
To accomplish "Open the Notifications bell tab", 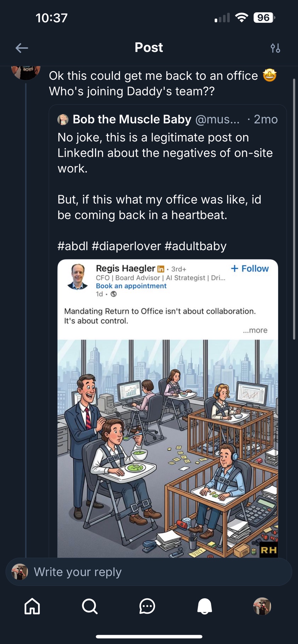I will click(204, 606).
